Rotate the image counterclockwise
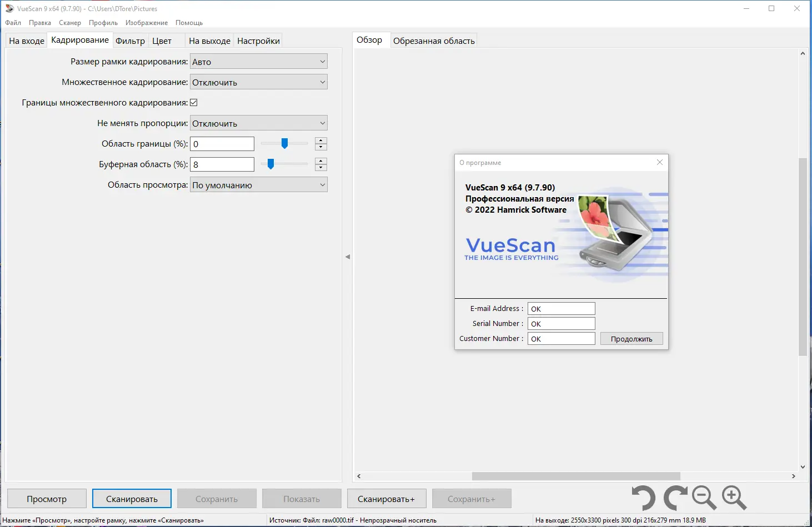812x527 pixels. point(644,498)
